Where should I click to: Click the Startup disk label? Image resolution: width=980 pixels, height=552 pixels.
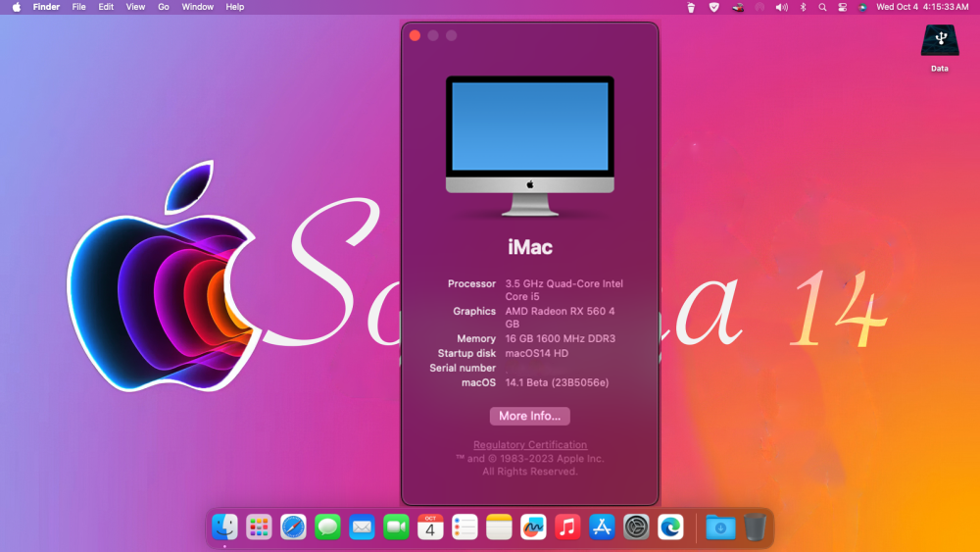coord(466,353)
